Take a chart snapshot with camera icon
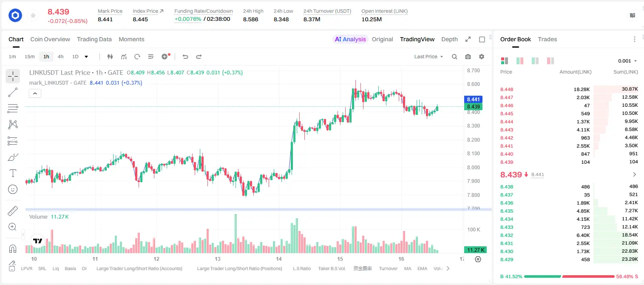The height and width of the screenshot is (285, 644). (x=468, y=57)
